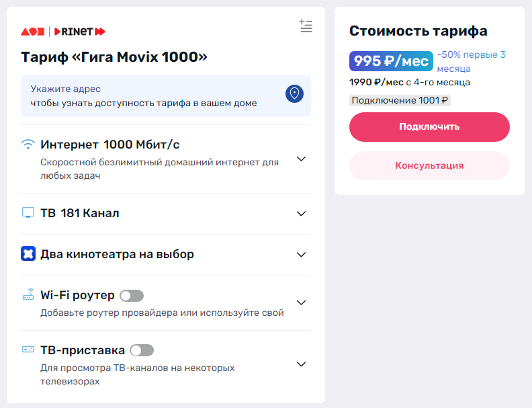Enable the Wi-Fi роутер toggle
Image resolution: width=532 pixels, height=408 pixels.
[x=132, y=296]
